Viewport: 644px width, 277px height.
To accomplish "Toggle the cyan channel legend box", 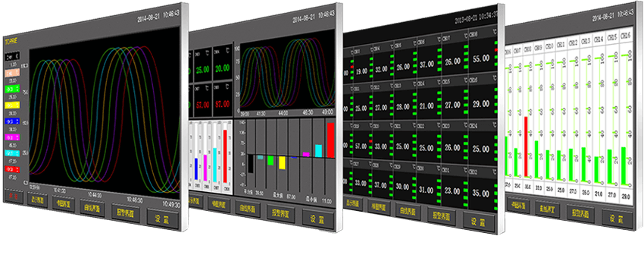I will click(12, 153).
